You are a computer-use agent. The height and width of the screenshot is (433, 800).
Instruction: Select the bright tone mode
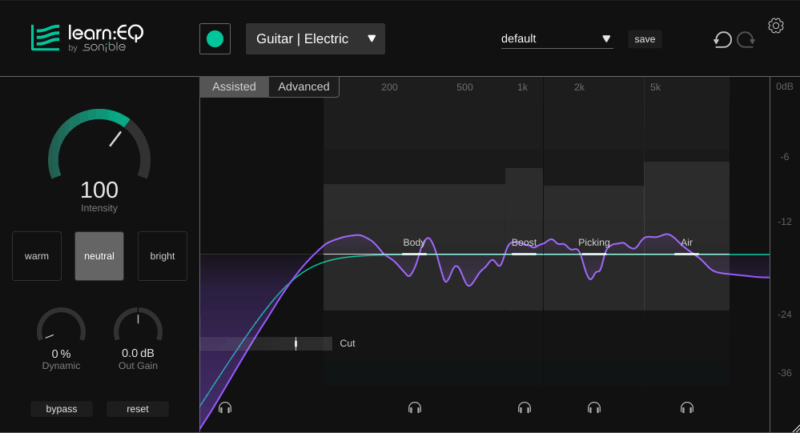click(x=162, y=256)
